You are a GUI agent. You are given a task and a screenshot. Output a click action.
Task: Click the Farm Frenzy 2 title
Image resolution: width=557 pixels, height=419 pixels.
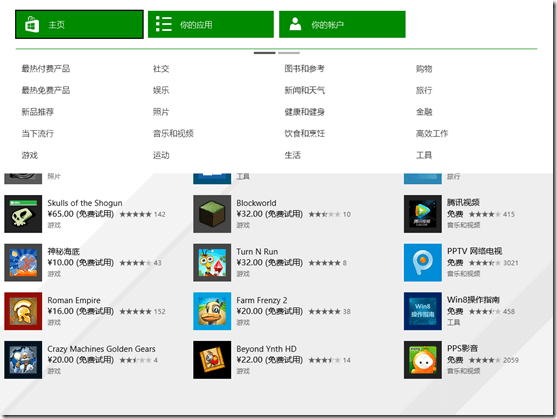coord(262,300)
